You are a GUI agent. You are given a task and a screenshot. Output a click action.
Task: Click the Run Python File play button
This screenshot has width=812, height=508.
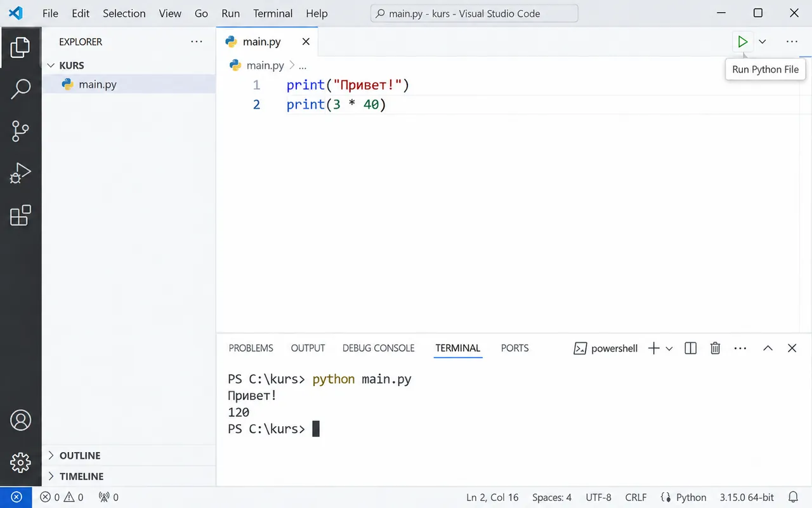coord(742,42)
